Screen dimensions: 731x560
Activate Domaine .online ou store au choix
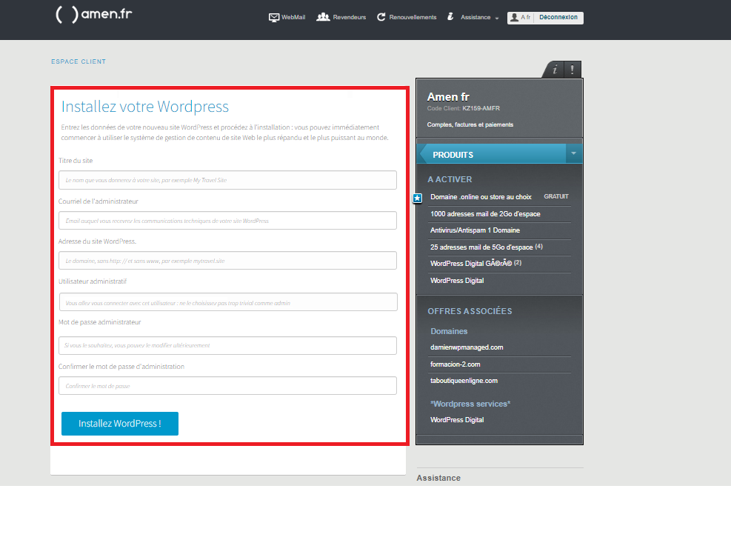[x=481, y=197]
